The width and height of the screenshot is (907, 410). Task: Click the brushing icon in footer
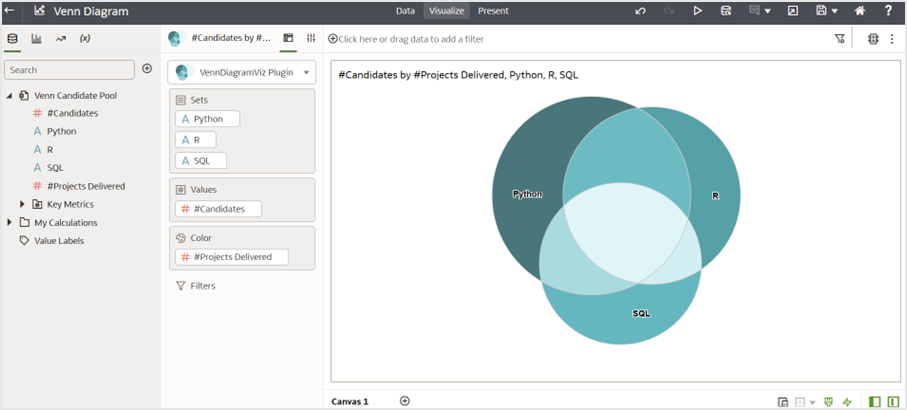[829, 401]
